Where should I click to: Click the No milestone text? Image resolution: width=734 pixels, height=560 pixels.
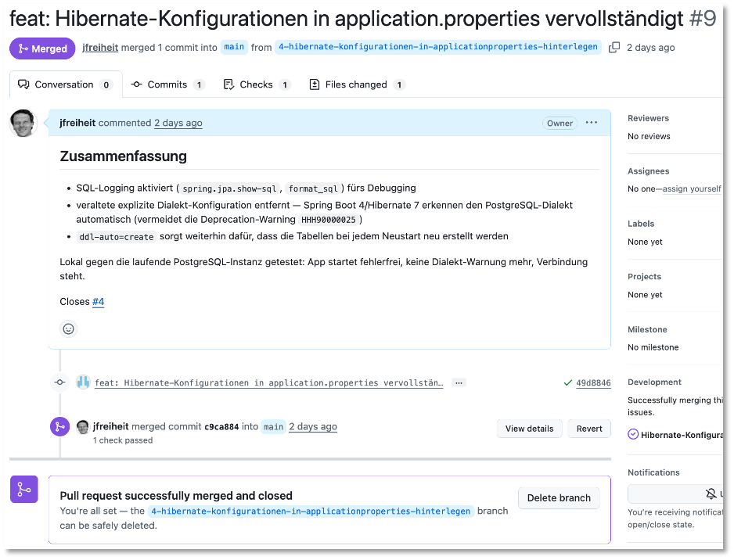(653, 347)
